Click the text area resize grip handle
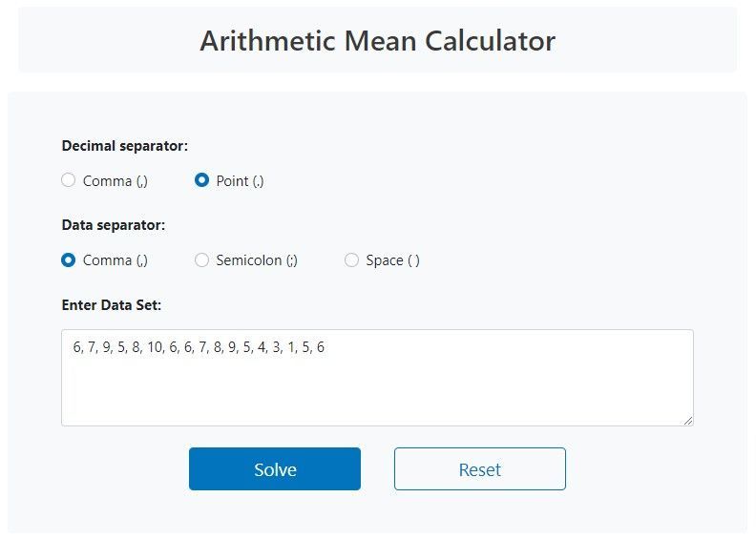The width and height of the screenshot is (756, 539). point(688,421)
